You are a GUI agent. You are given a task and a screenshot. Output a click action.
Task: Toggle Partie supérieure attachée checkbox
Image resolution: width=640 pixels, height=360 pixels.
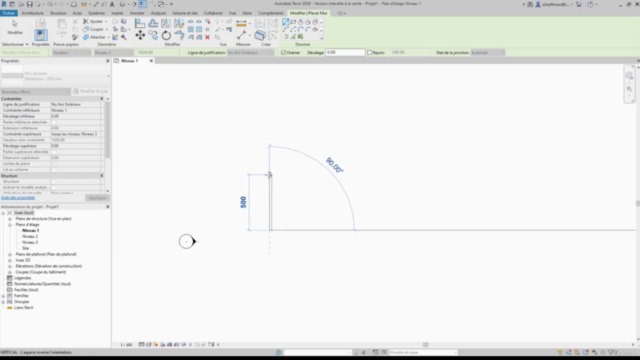click(x=53, y=152)
